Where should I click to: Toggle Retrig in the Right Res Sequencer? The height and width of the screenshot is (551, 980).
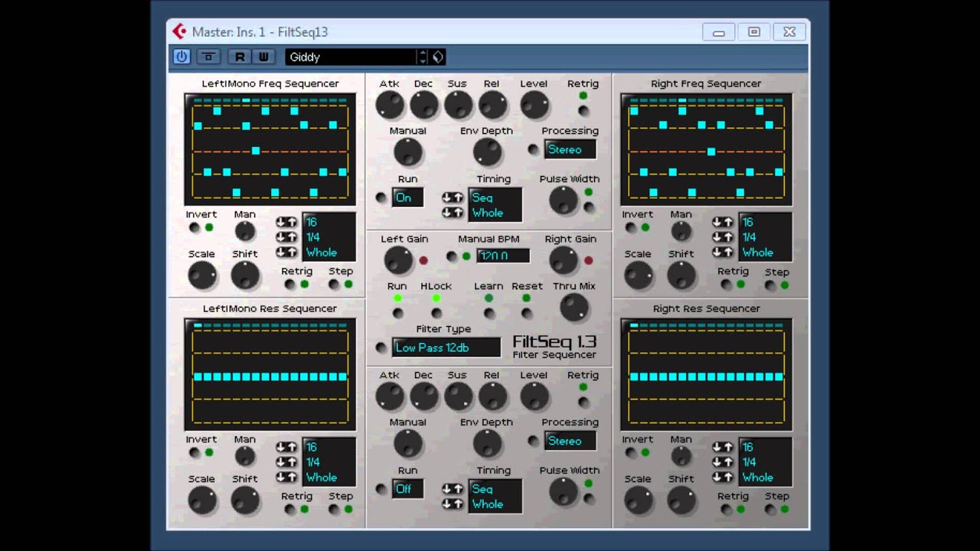point(726,509)
